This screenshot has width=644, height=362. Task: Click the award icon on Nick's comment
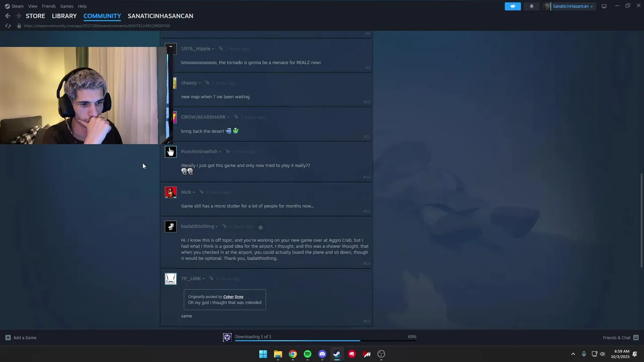click(x=201, y=192)
